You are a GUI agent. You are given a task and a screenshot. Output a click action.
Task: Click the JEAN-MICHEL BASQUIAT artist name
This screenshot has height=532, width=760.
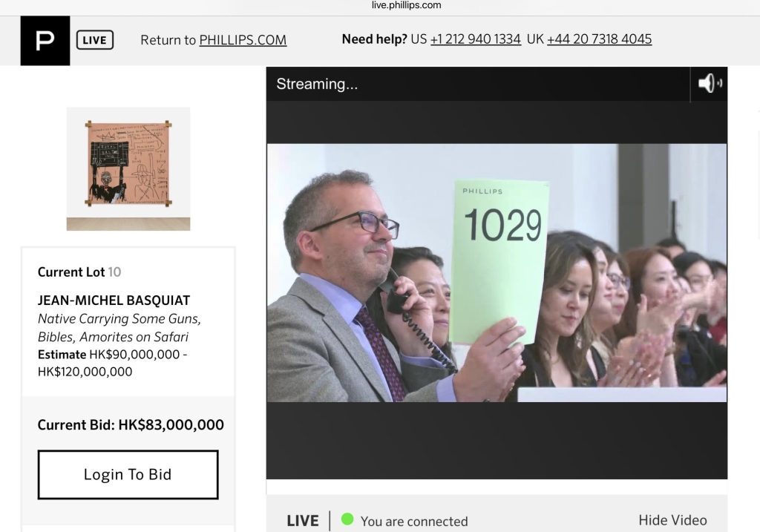(114, 301)
